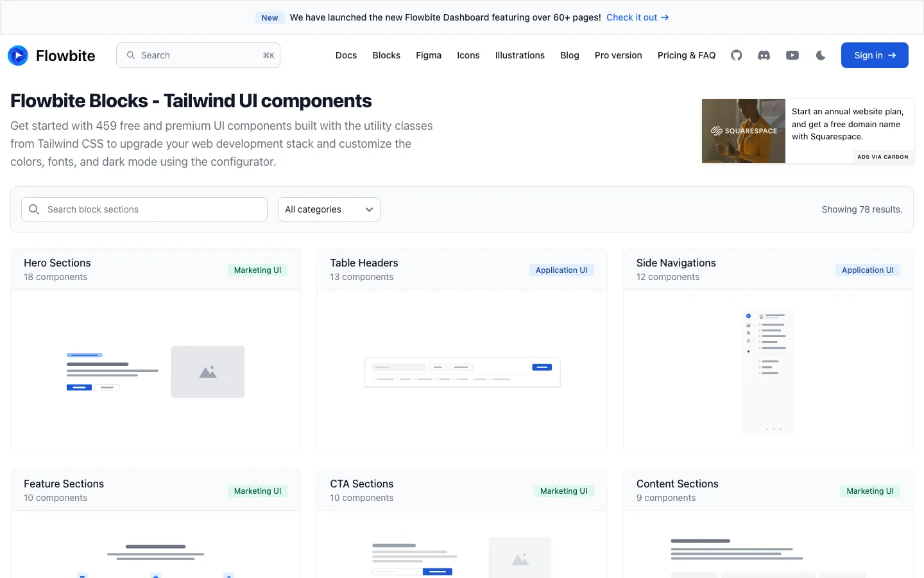This screenshot has height=578, width=924.
Task: Open the Side Navigations card title
Action: [676, 263]
